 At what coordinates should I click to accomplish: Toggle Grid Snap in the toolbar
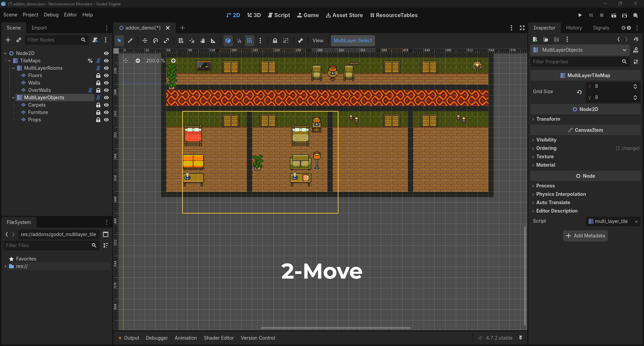[x=250, y=41]
